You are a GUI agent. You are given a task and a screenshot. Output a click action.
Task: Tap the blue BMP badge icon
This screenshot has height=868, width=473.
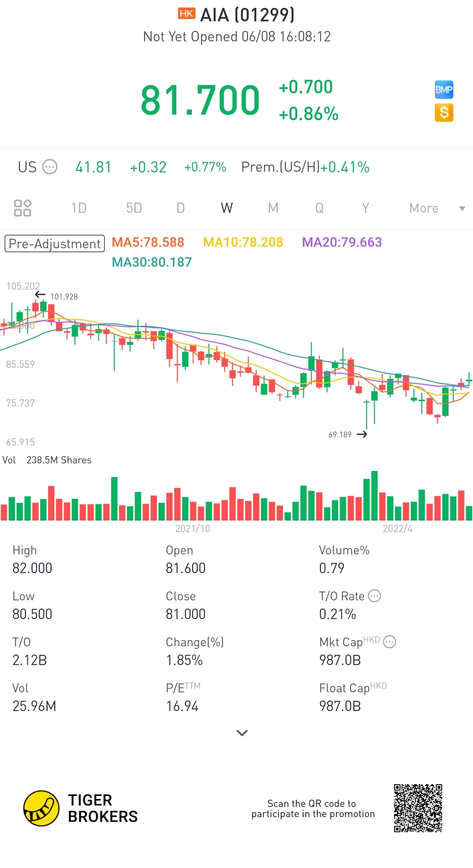(444, 90)
